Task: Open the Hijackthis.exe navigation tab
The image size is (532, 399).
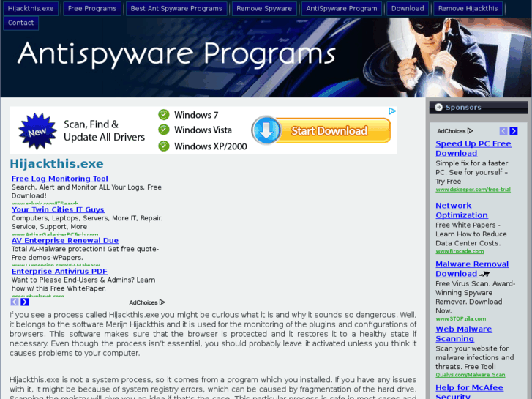Action: pyautogui.click(x=31, y=9)
